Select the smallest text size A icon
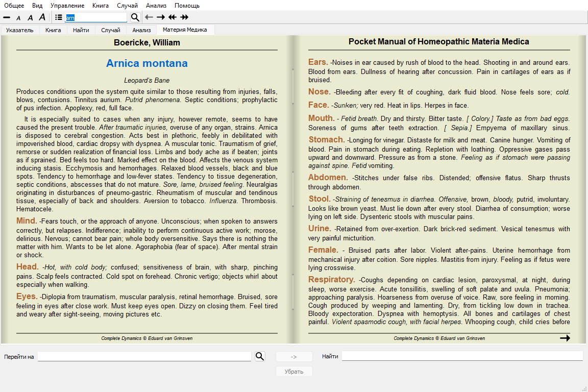This screenshot has width=588, height=392. coord(18,18)
